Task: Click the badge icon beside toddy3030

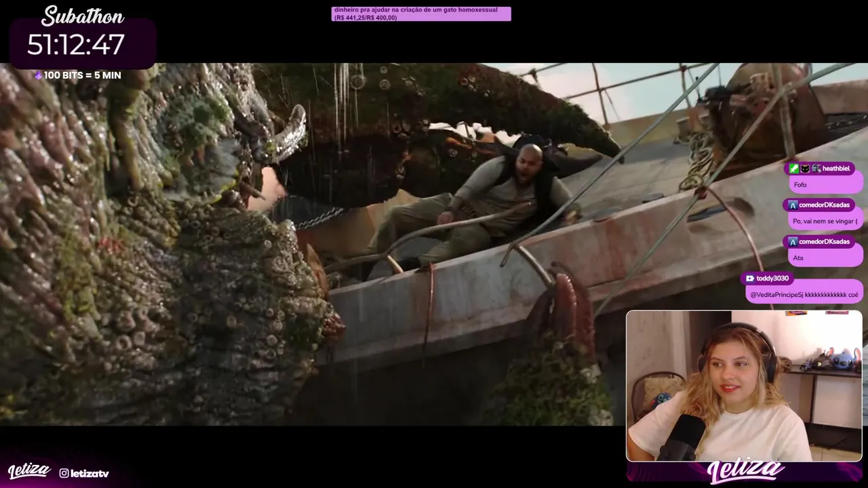Action: [x=749, y=279]
